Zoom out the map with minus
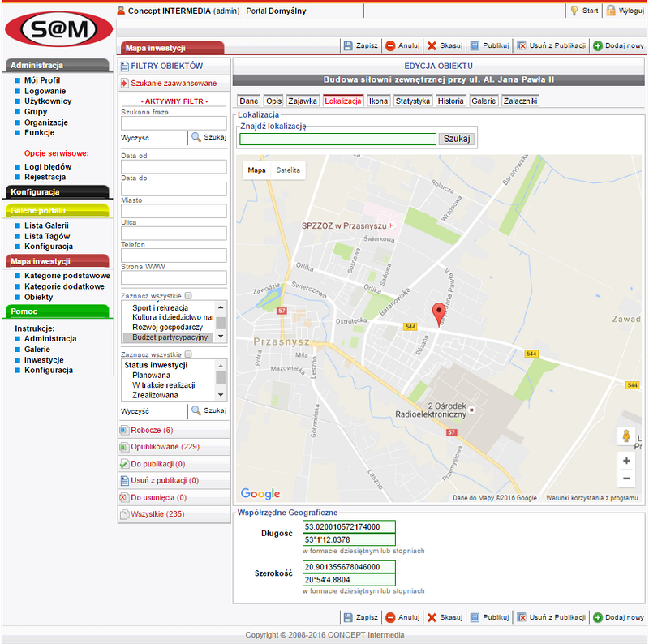The image size is (649, 644). pos(626,479)
